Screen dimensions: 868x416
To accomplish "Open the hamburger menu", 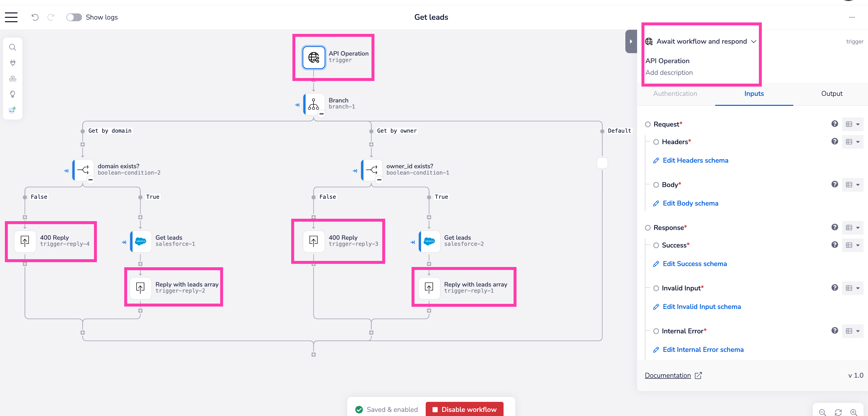I will (x=11, y=17).
